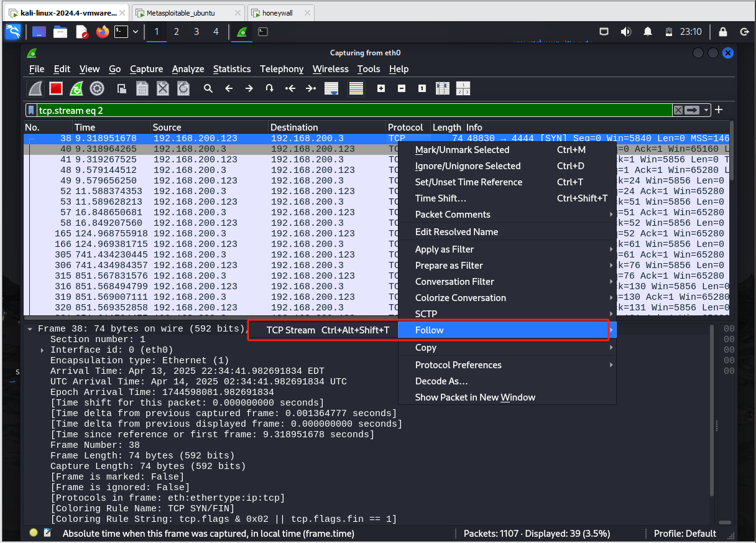Open the Telephony menu

(x=282, y=69)
